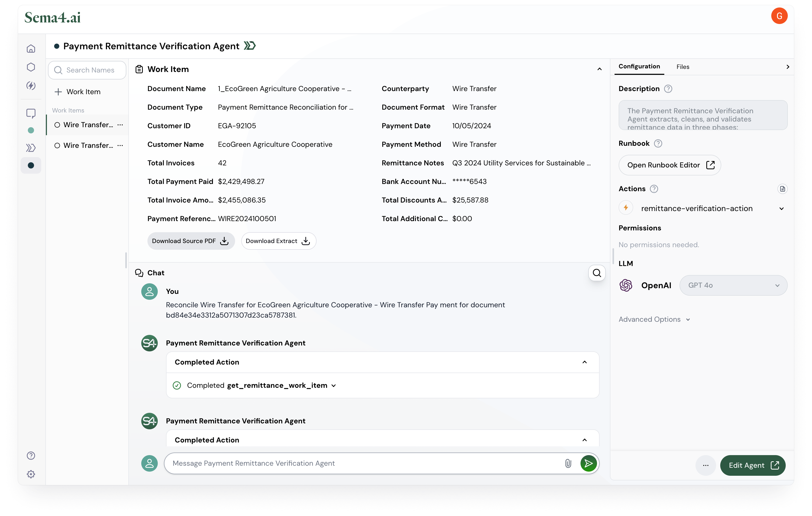This screenshot has height=516, width=812.
Task: Click the orange G user avatar
Action: point(779,16)
